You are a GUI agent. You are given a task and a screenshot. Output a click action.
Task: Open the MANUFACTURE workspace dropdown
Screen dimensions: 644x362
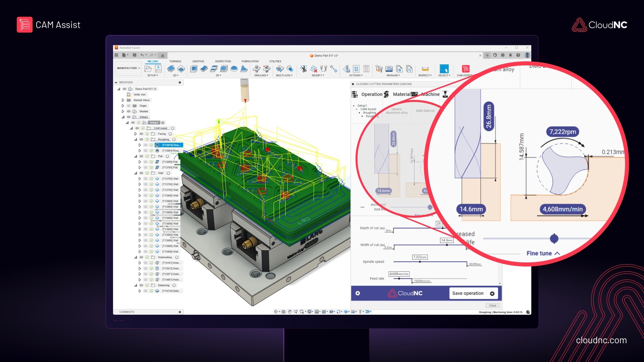(x=128, y=68)
